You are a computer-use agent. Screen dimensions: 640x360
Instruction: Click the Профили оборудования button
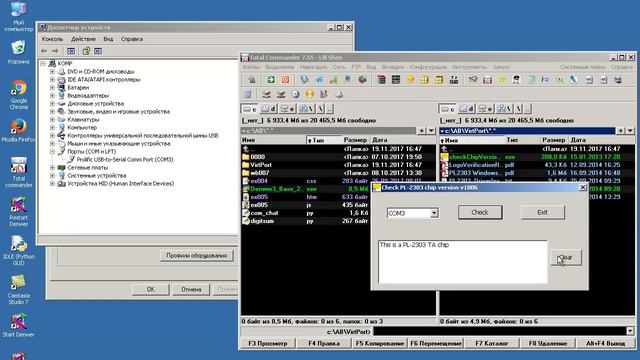196,256
